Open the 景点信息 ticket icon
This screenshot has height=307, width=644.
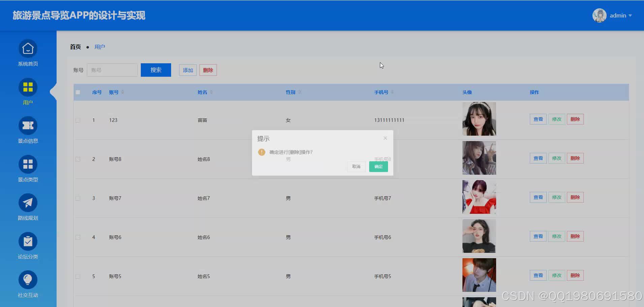coord(28,126)
